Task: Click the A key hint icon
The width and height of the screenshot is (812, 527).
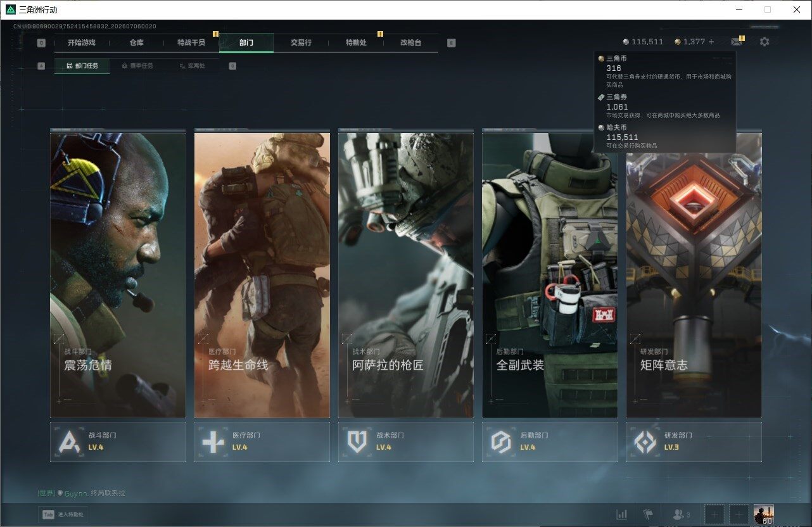Action: [41, 66]
